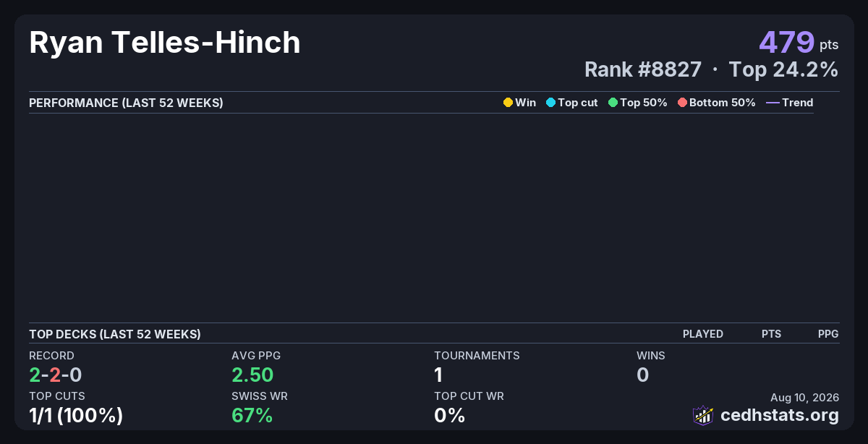868x444 pixels.
Task: Sort by the PTS column header
Action: (x=771, y=334)
